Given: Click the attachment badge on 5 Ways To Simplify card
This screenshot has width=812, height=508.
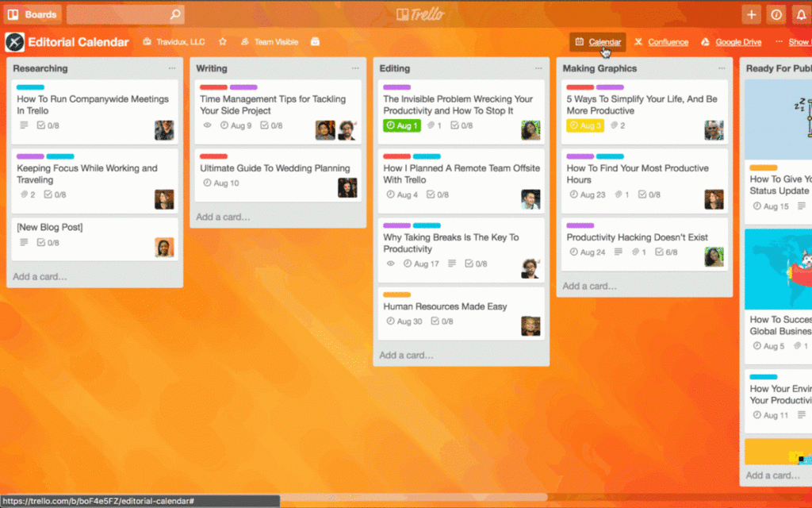Looking at the screenshot, I should pyautogui.click(x=618, y=125).
